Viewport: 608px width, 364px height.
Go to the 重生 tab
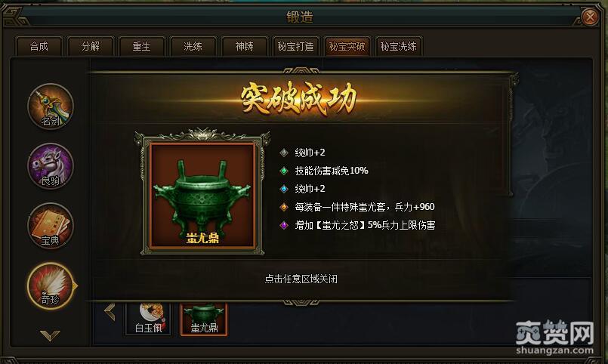point(141,47)
